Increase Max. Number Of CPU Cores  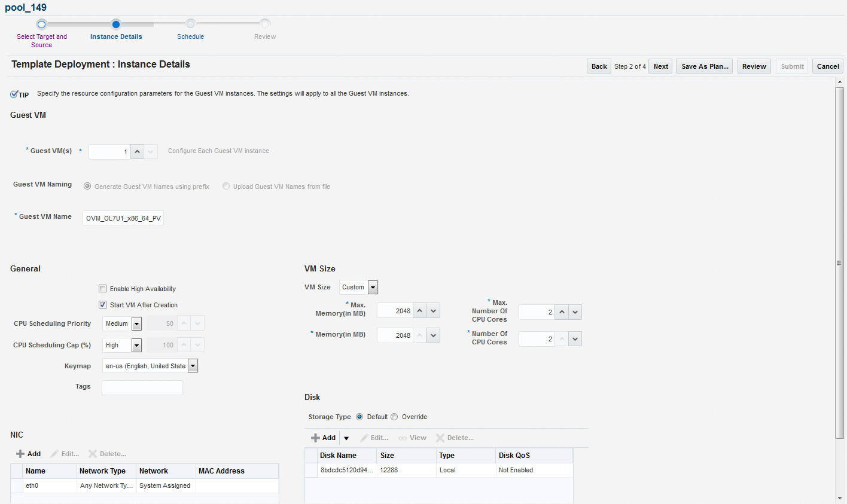pos(562,311)
